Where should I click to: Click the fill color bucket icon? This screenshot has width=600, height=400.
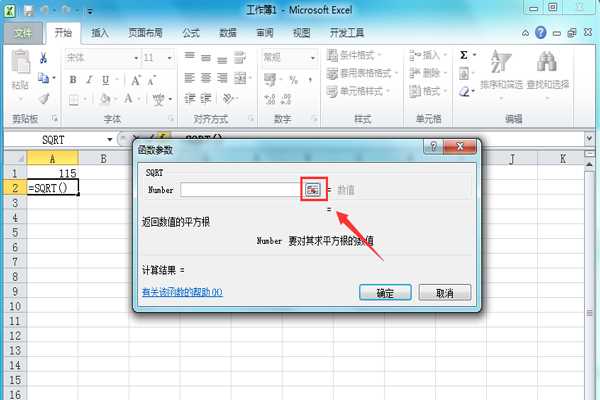tap(104, 100)
